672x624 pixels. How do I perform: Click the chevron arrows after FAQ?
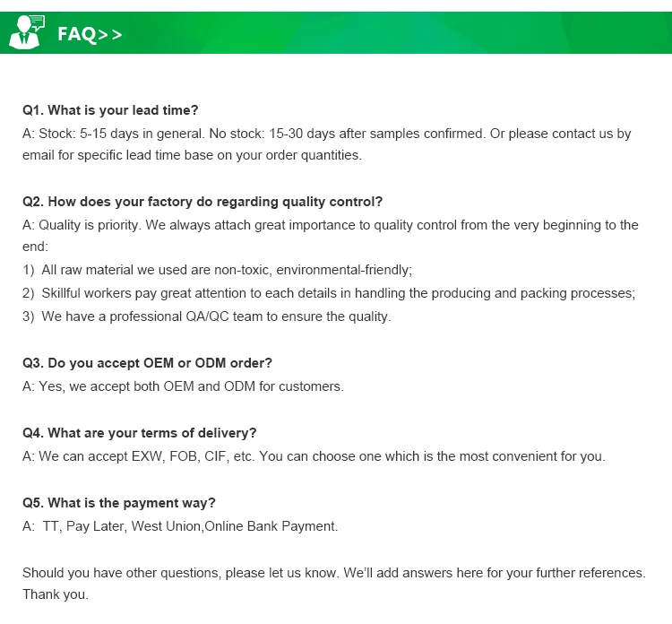[110, 34]
